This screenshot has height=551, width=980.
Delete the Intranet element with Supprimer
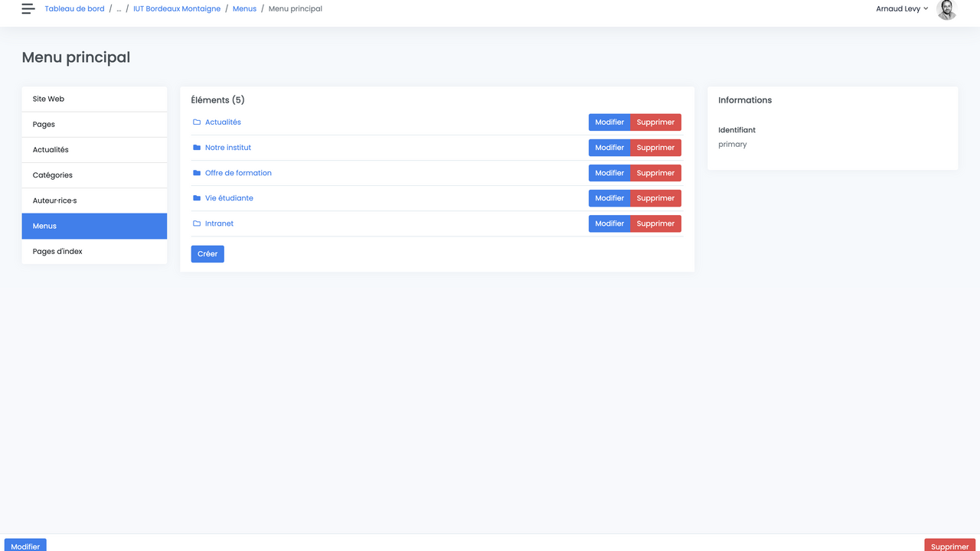(x=655, y=223)
